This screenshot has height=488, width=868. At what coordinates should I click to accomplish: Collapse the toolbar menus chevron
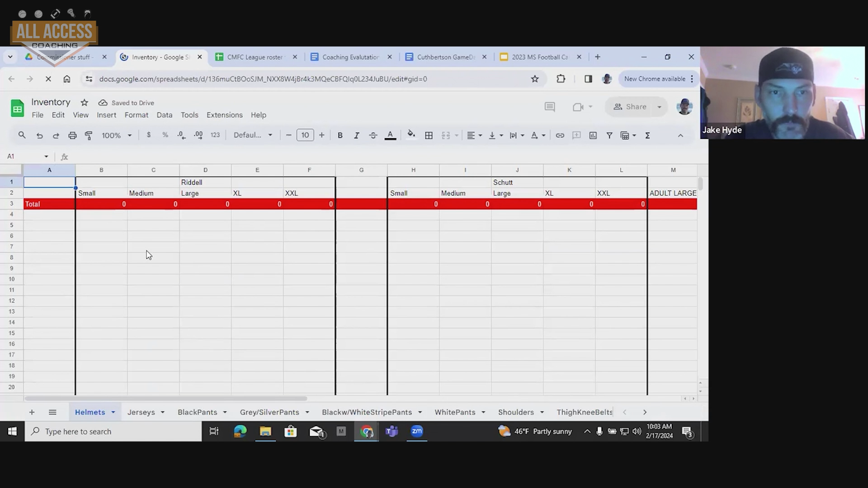pyautogui.click(x=680, y=135)
